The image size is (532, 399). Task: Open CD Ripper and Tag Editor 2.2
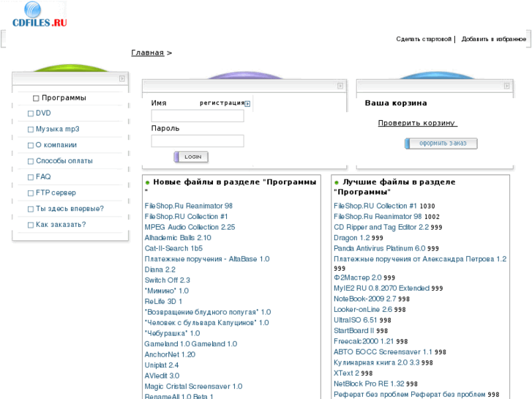[381, 227]
